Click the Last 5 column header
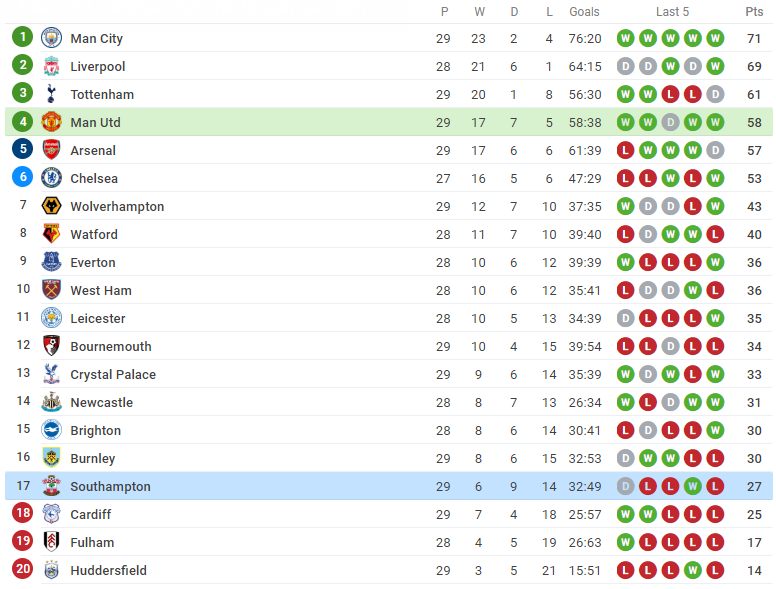Image resolution: width=776 pixels, height=589 pixels. point(672,12)
